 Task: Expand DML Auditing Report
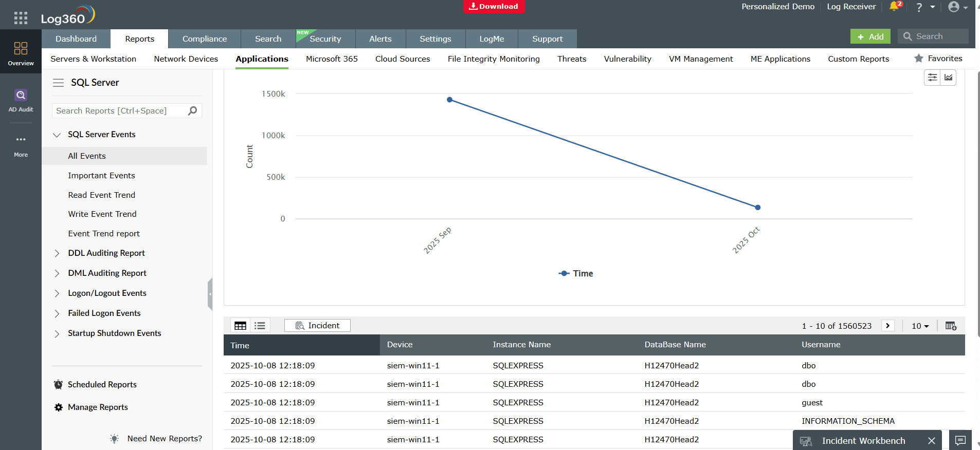[57, 273]
